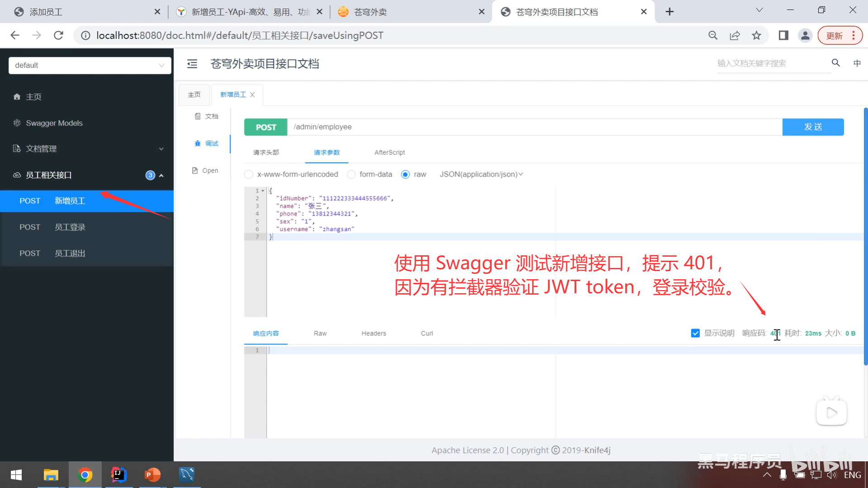Select POST 员工登录 in the sidebar
This screenshot has height=488, width=868.
point(69,227)
